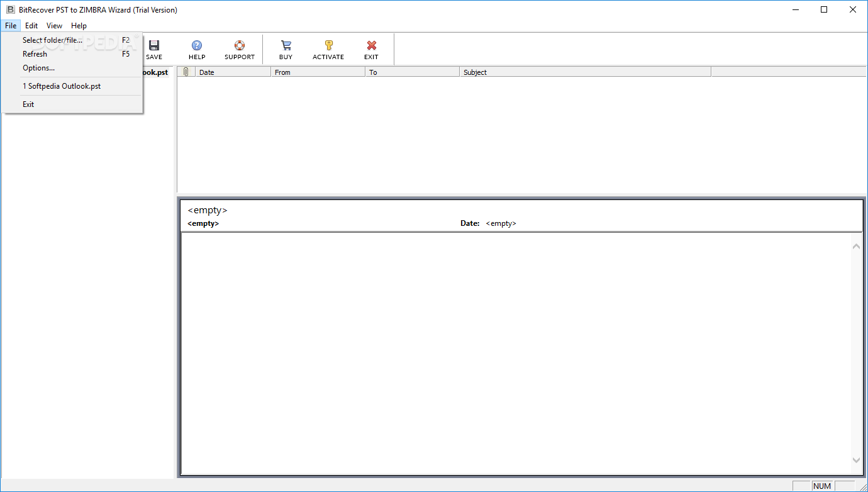Viewport: 868px width, 492px height.
Task: Click the Save floppy disk icon
Action: (x=154, y=45)
